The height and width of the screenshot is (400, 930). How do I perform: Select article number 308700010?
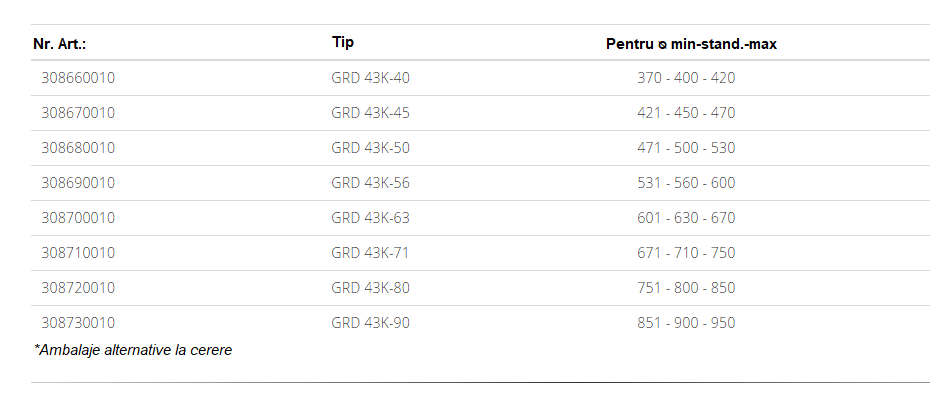point(78,218)
